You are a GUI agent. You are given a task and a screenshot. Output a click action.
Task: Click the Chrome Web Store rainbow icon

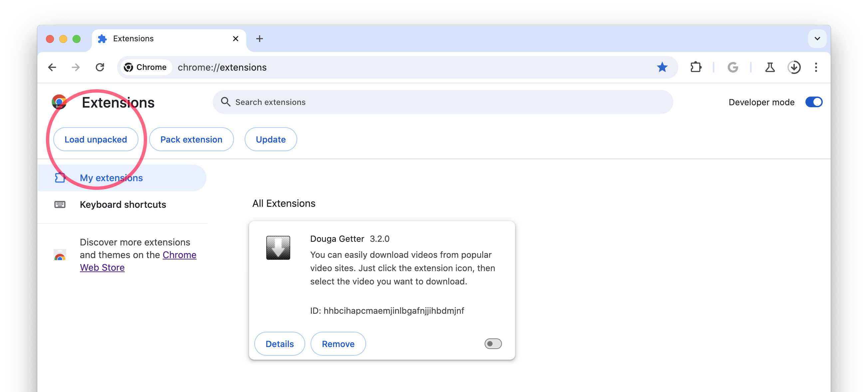pyautogui.click(x=60, y=255)
